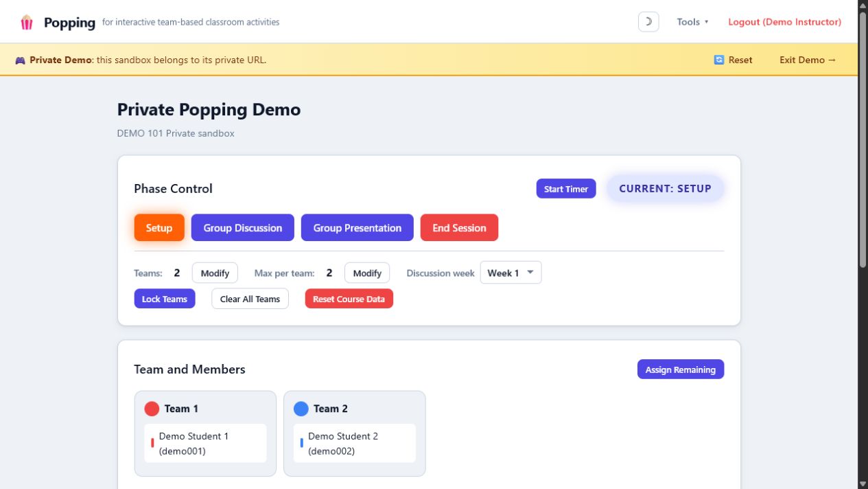
Task: Switch to the Group Discussion phase
Action: (243, 228)
